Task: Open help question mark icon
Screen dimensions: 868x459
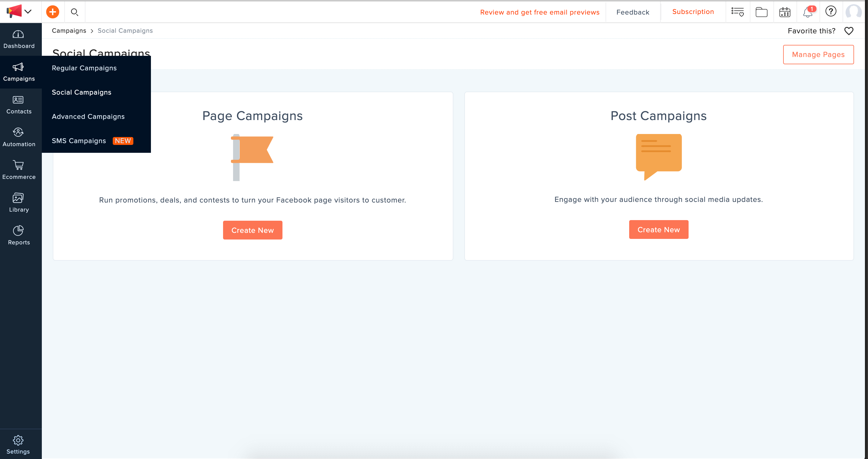Action: (831, 12)
